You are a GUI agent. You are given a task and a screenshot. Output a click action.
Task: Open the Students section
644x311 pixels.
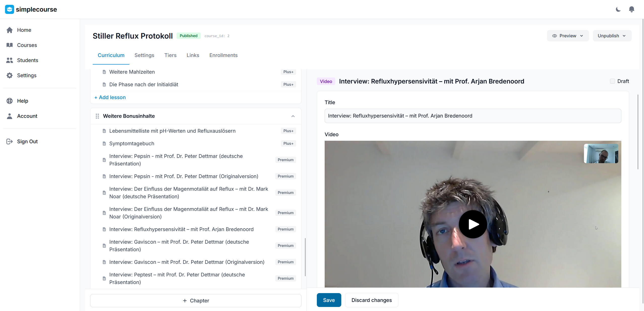click(28, 60)
